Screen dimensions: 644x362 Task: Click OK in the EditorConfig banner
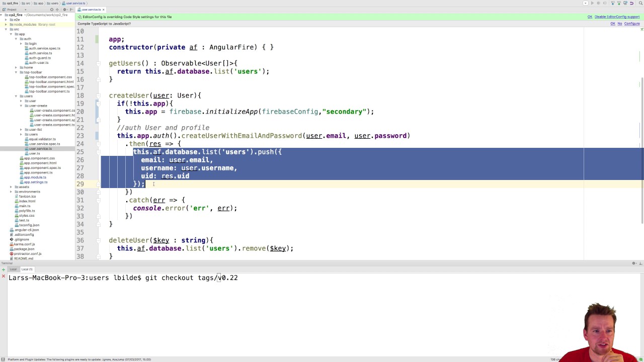coord(590,17)
